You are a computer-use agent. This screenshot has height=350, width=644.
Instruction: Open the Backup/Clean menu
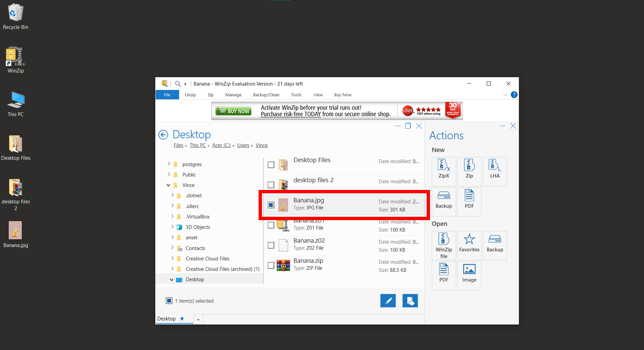266,95
